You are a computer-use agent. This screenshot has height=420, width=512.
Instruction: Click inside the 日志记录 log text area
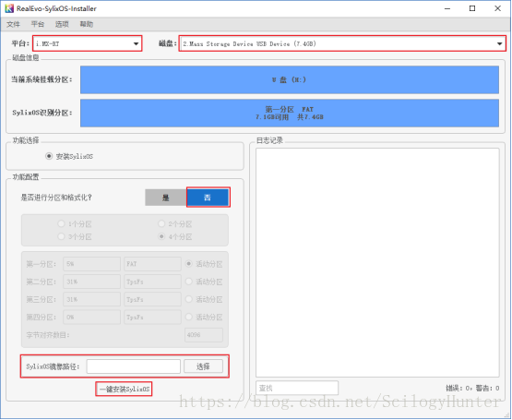click(377, 262)
